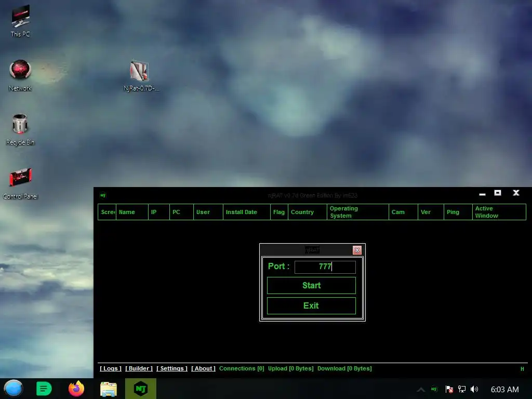Sort by the Install Date column header
This screenshot has height=399, width=532.
(x=247, y=212)
